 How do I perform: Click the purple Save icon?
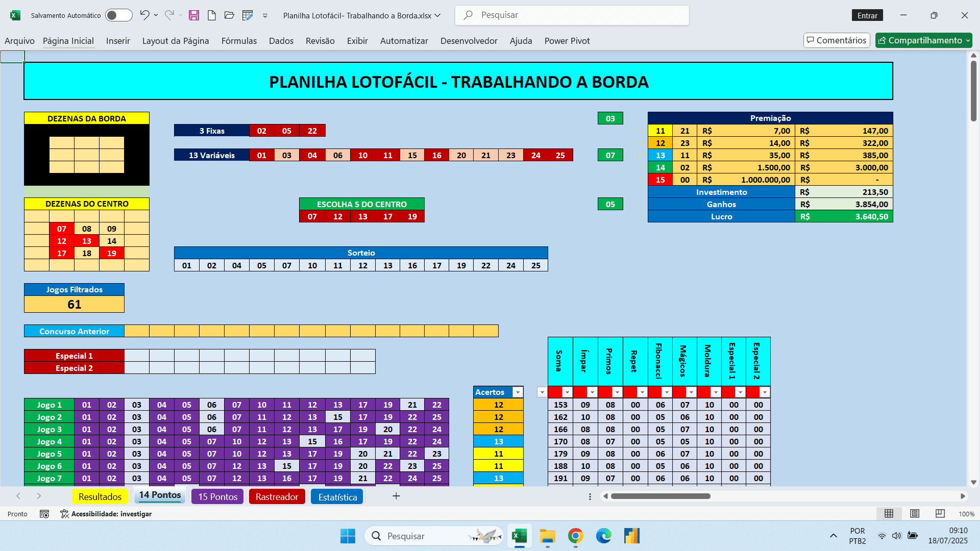(194, 15)
